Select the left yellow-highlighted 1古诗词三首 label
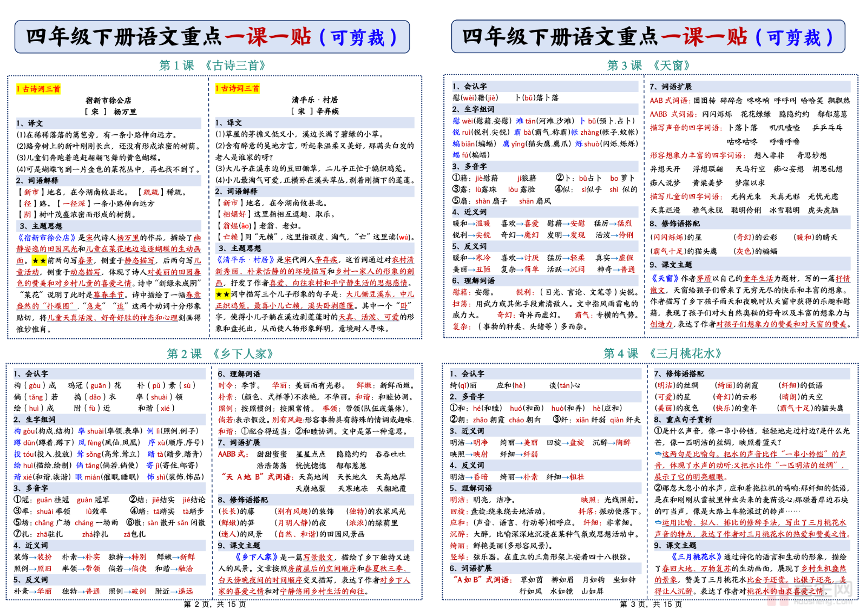The width and height of the screenshot is (866, 616). pyautogui.click(x=38, y=89)
